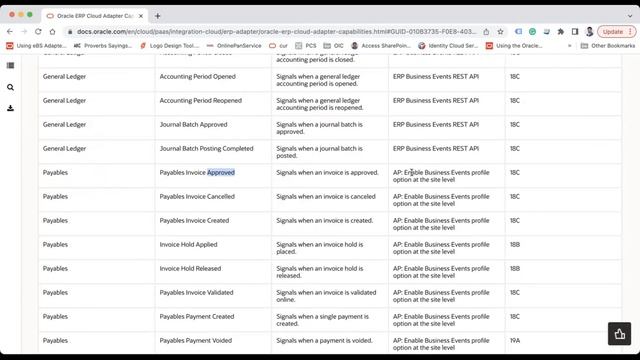Open the Identity Cloud Service bookmark

pyautogui.click(x=448, y=46)
